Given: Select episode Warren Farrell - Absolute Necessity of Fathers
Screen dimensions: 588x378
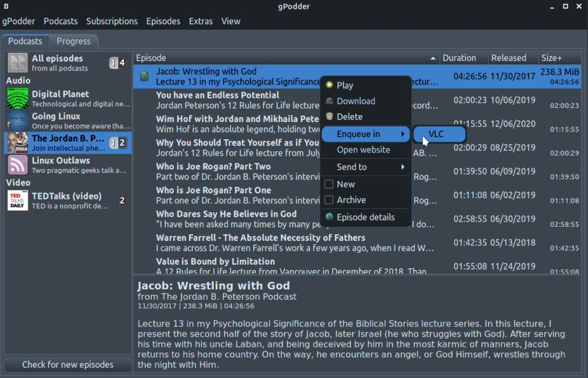Looking at the screenshot, I should coord(357,243).
